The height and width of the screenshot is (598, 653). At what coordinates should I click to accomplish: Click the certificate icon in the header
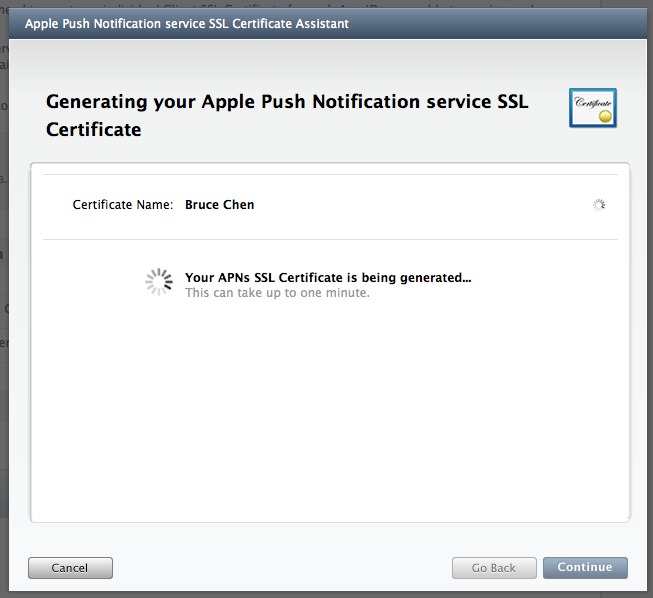click(x=592, y=108)
